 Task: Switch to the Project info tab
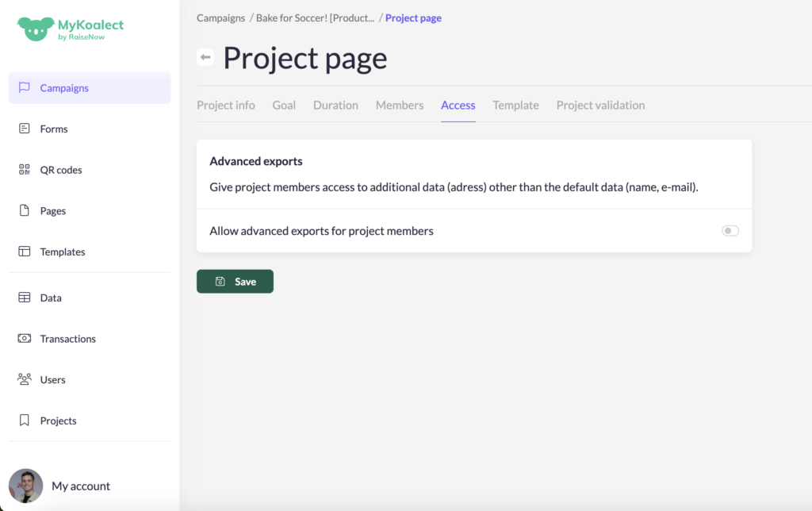tap(226, 105)
